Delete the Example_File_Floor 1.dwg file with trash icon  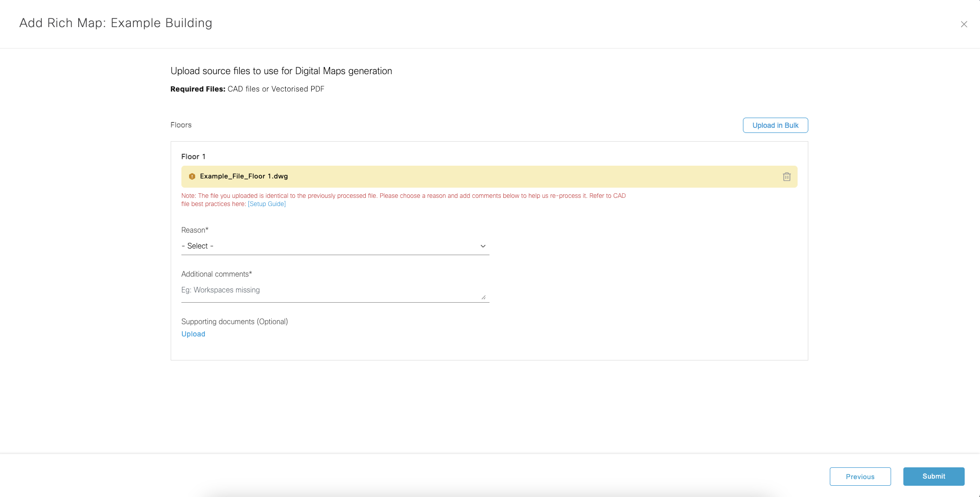click(x=786, y=177)
